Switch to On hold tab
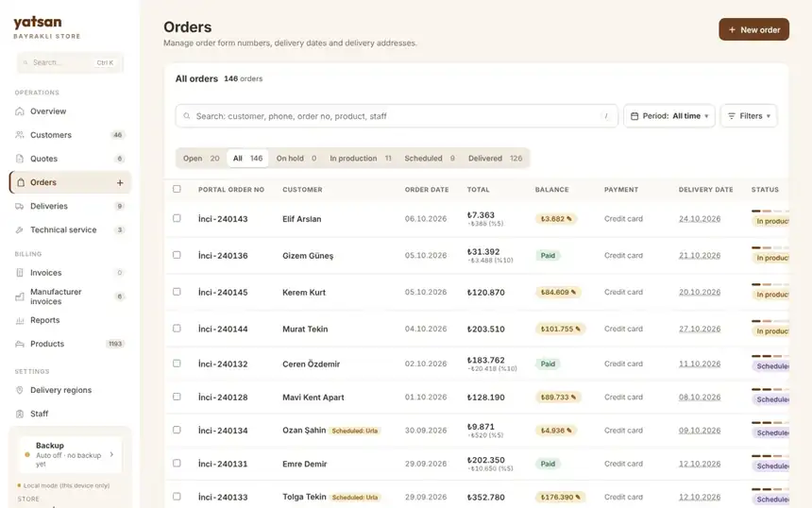The width and height of the screenshot is (812, 508). click(296, 159)
